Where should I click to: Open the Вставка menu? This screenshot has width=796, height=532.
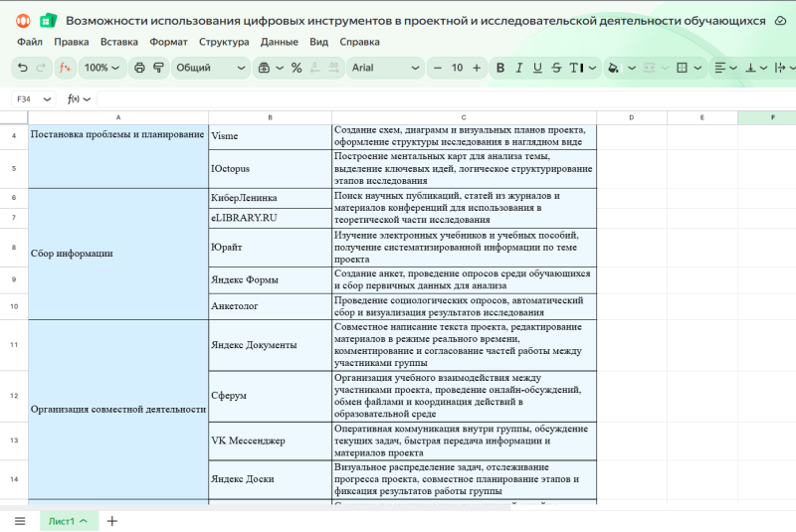tap(119, 42)
